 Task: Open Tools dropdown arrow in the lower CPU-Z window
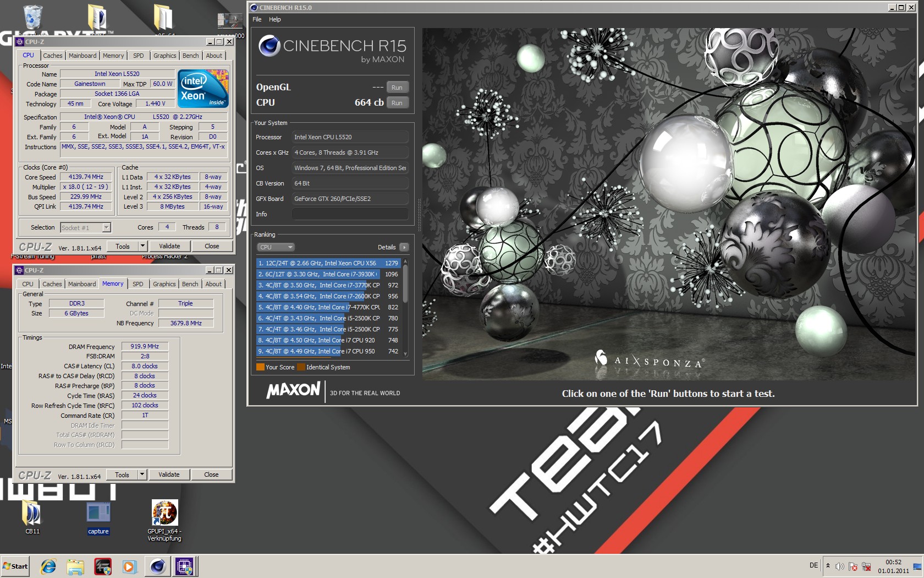142,475
